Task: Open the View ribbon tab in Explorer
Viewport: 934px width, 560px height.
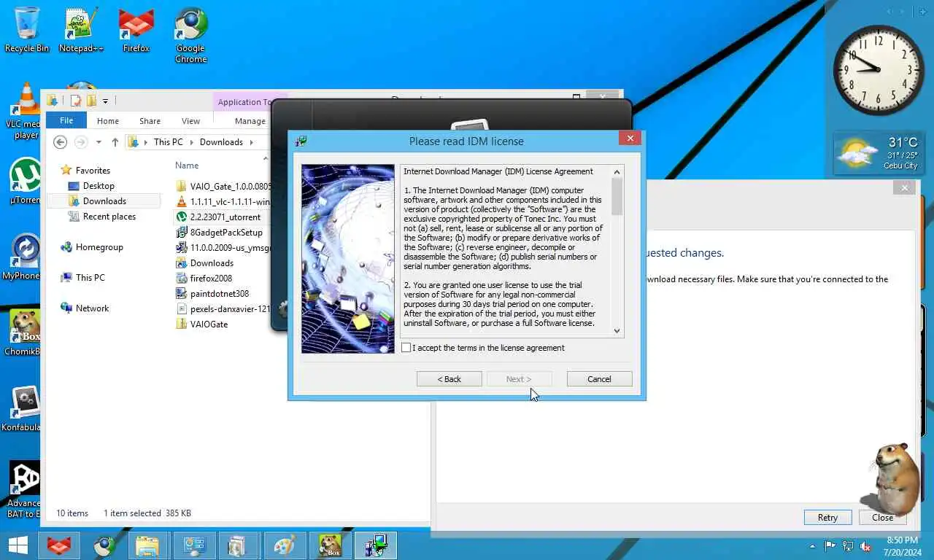Action: click(x=190, y=121)
